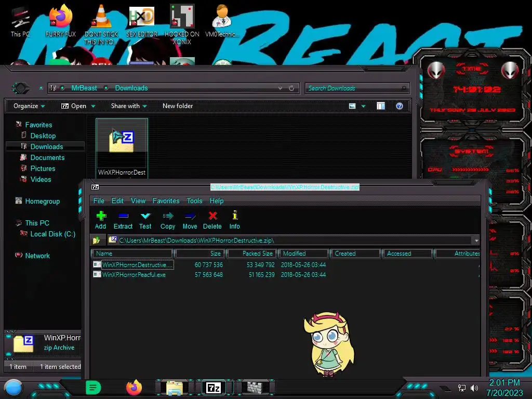532x399 pixels.
Task: Sort 7-Zip list by Accessed column
Action: pyautogui.click(x=407, y=254)
